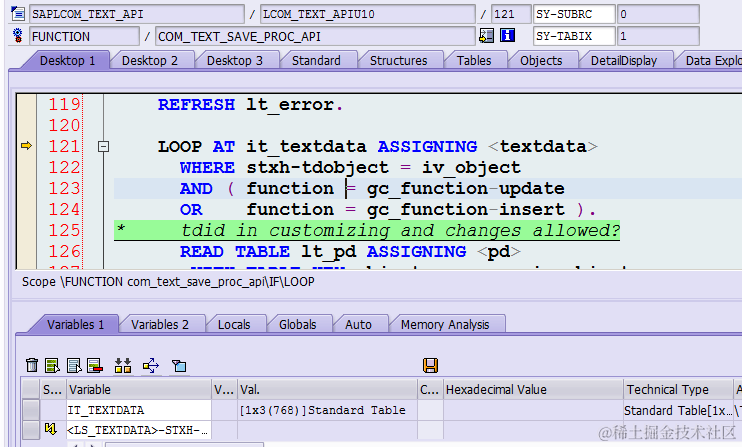Click the FUNCTION event type field

[84, 36]
